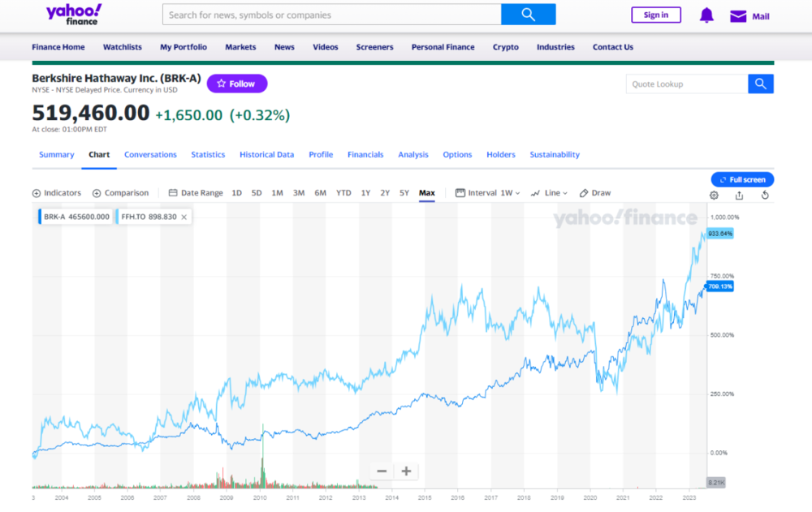Open Industries menu
This screenshot has height=512, width=812.
[x=555, y=46]
